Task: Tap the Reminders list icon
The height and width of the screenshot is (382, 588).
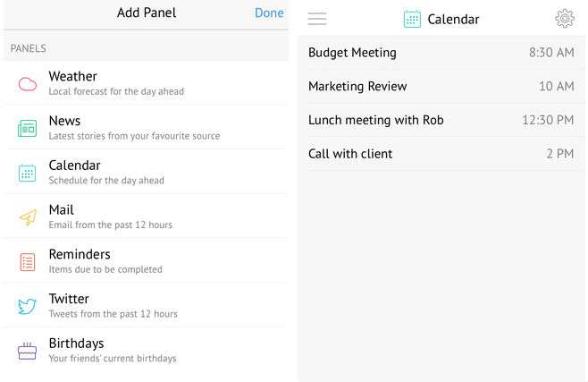Action: (28, 262)
